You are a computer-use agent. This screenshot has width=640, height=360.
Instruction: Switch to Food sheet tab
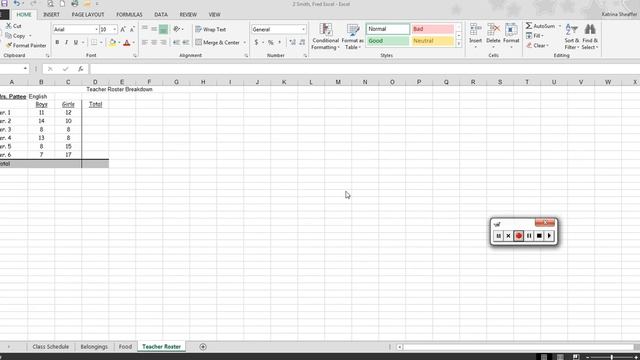pyautogui.click(x=125, y=347)
